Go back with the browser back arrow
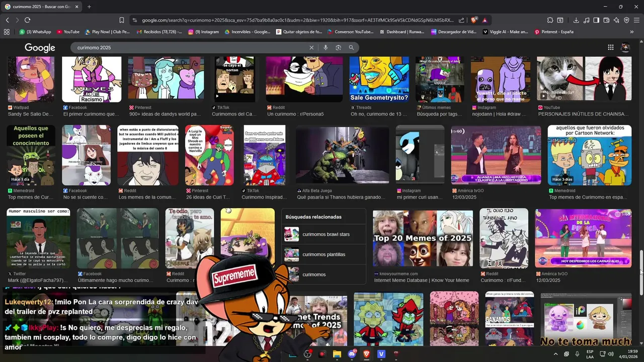 (x=7, y=20)
